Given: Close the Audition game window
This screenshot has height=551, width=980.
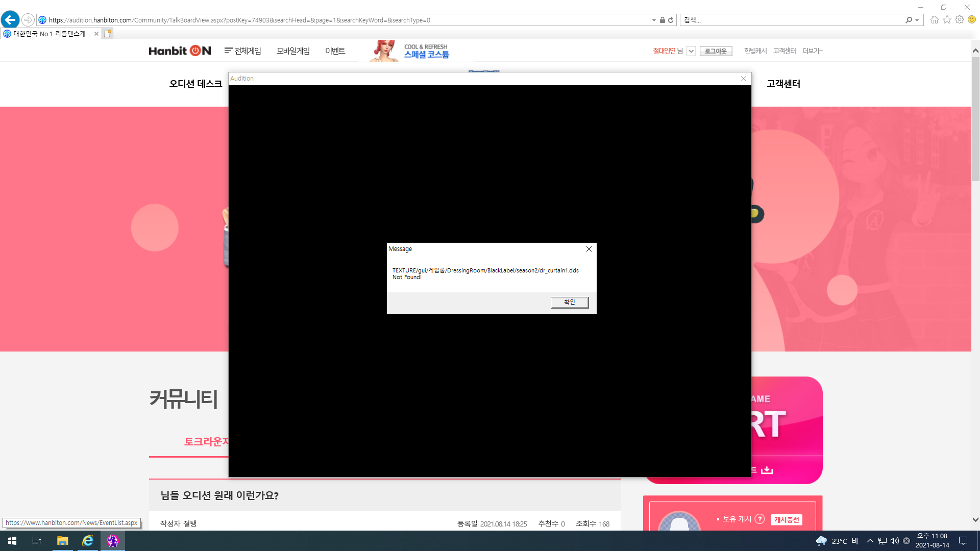Looking at the screenshot, I should coord(744,79).
